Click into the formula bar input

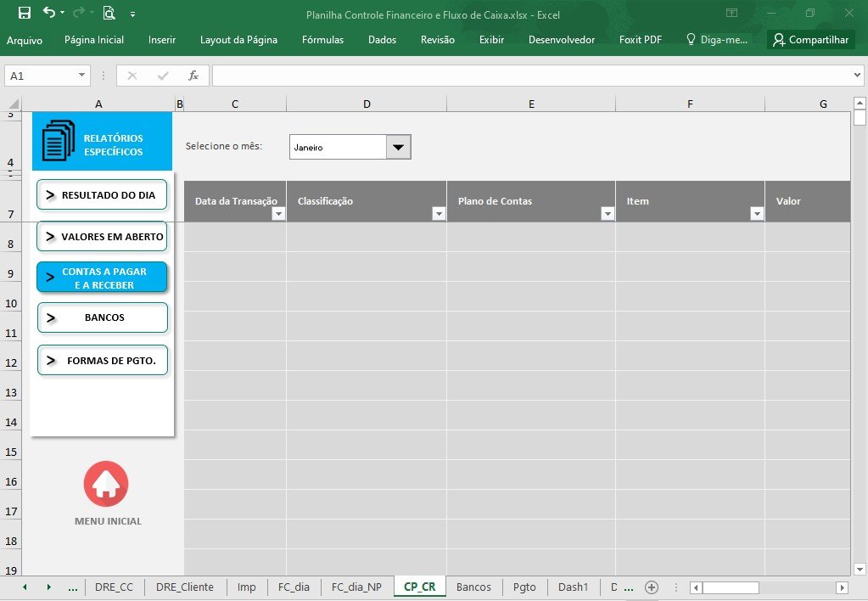click(531, 76)
